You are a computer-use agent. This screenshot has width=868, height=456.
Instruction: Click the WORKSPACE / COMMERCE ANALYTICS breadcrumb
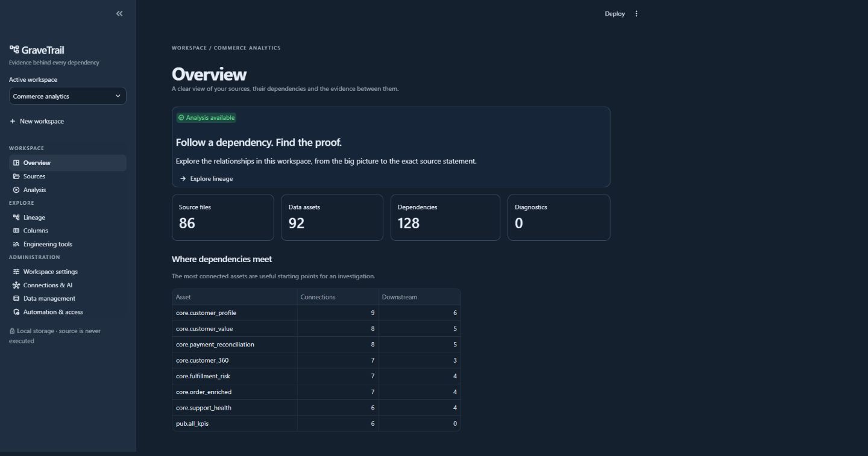pos(226,48)
